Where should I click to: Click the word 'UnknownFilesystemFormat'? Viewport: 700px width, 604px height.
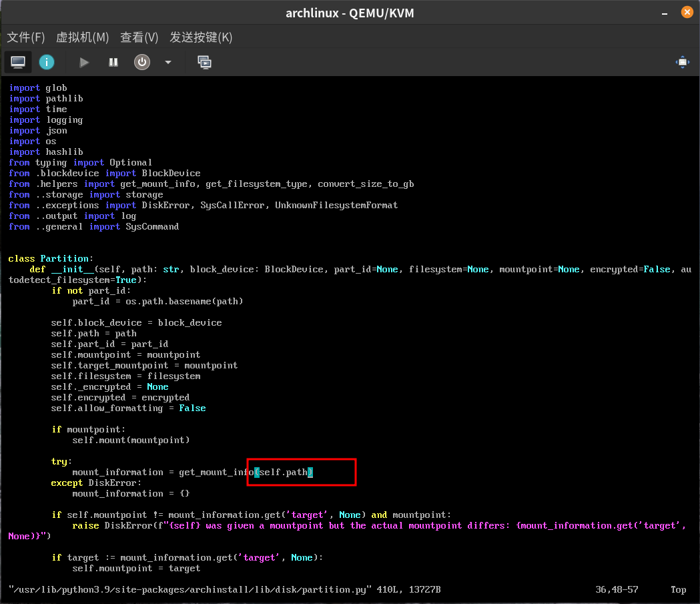click(x=336, y=206)
